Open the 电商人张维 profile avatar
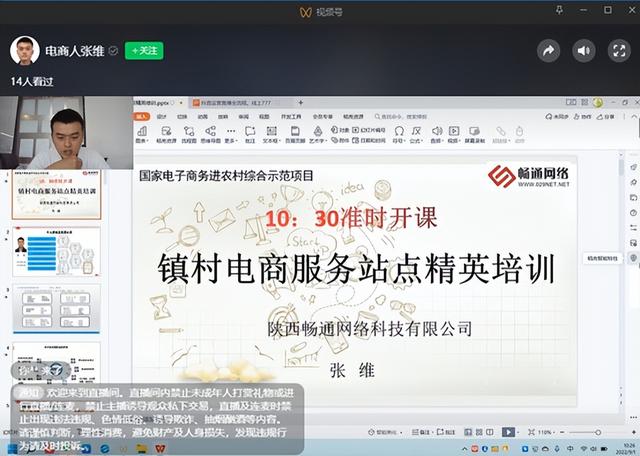Screen dimensions: 640x456 [x=25, y=51]
